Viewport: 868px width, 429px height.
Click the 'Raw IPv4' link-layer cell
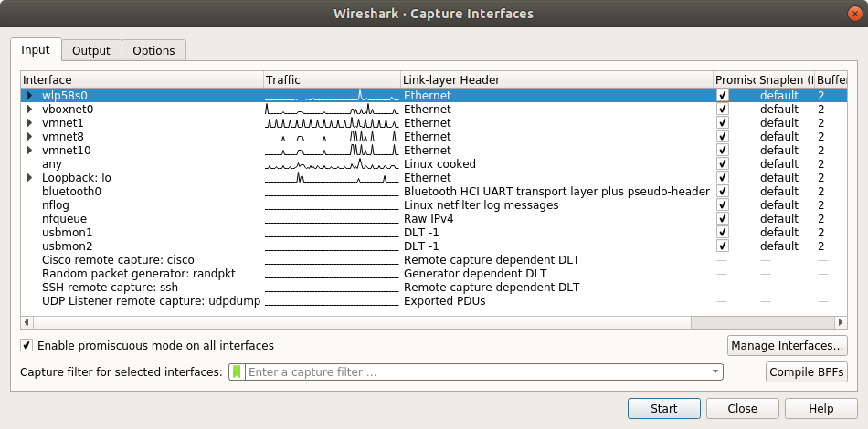click(429, 218)
